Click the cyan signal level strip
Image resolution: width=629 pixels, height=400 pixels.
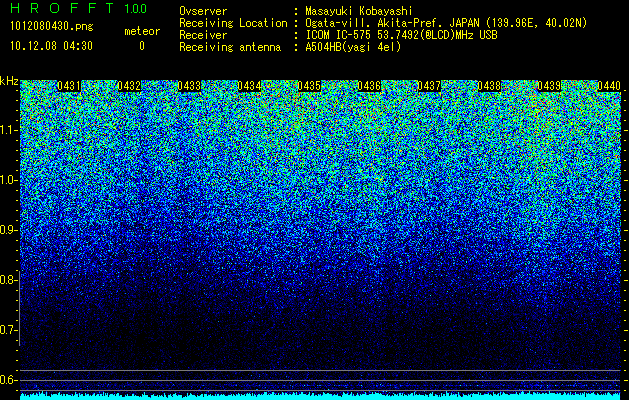click(x=321, y=396)
